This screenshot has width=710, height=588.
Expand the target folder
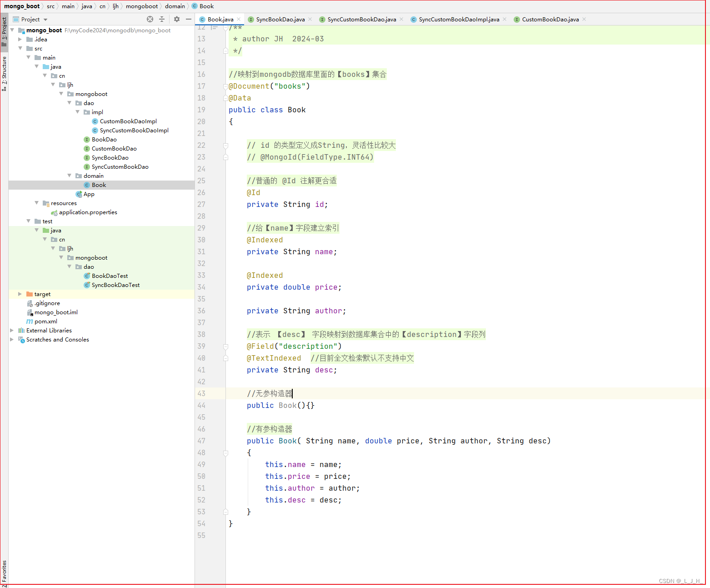[x=20, y=294]
